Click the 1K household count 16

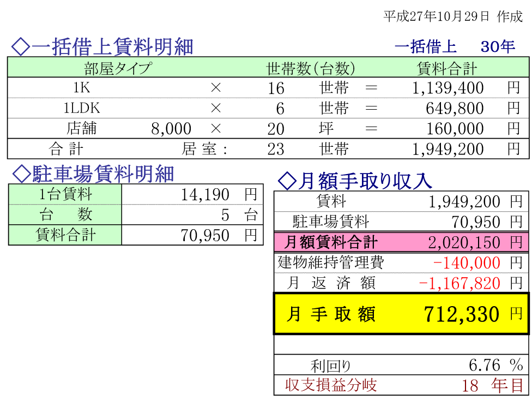point(276,88)
